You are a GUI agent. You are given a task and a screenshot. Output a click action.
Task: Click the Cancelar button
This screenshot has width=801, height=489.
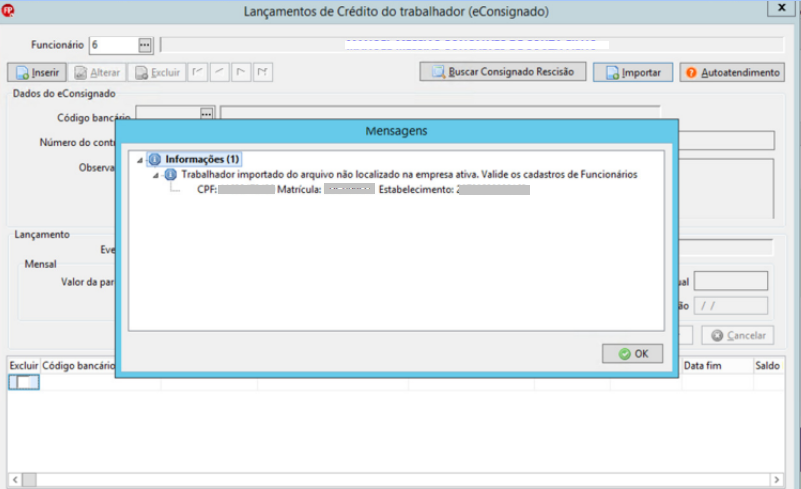coord(738,336)
